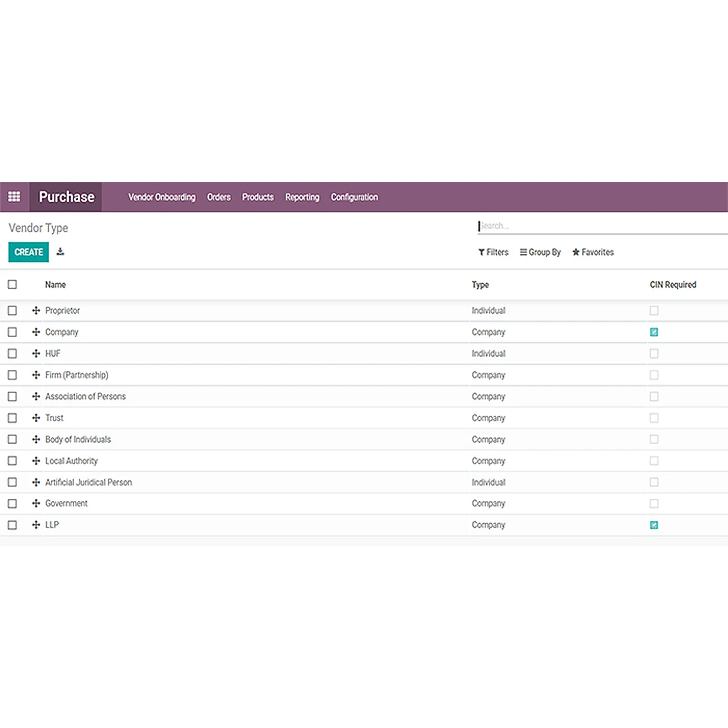
Task: Click the Create button
Action: tap(29, 252)
